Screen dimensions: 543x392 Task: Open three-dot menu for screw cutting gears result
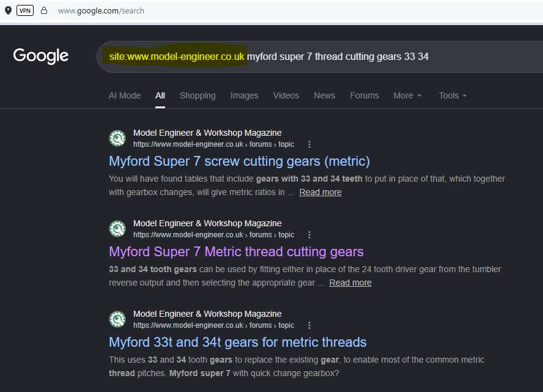[309, 144]
